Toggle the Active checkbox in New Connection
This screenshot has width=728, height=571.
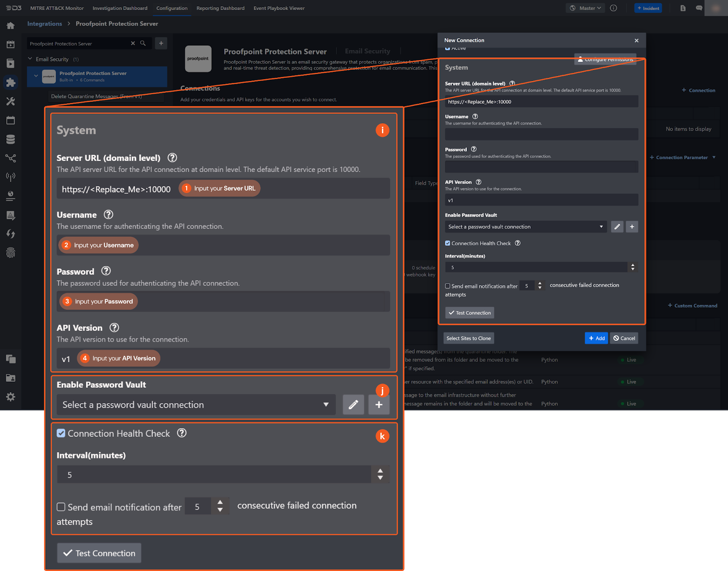coord(448,48)
